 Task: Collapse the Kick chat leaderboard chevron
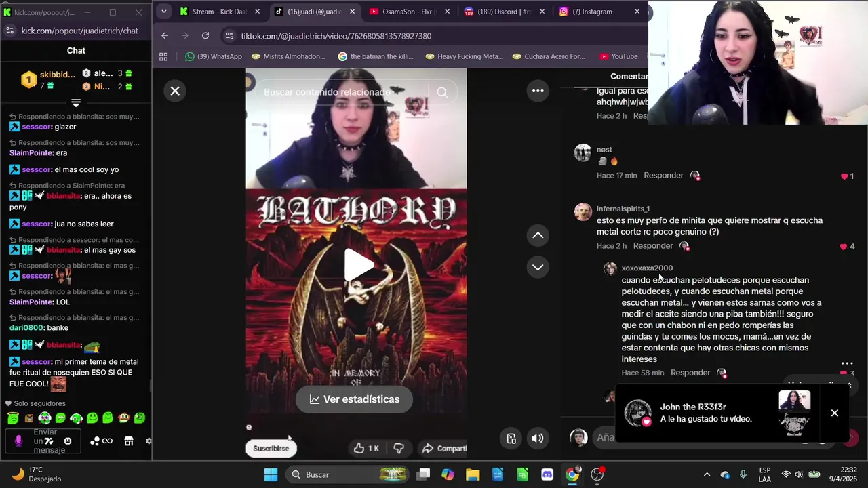click(76, 103)
